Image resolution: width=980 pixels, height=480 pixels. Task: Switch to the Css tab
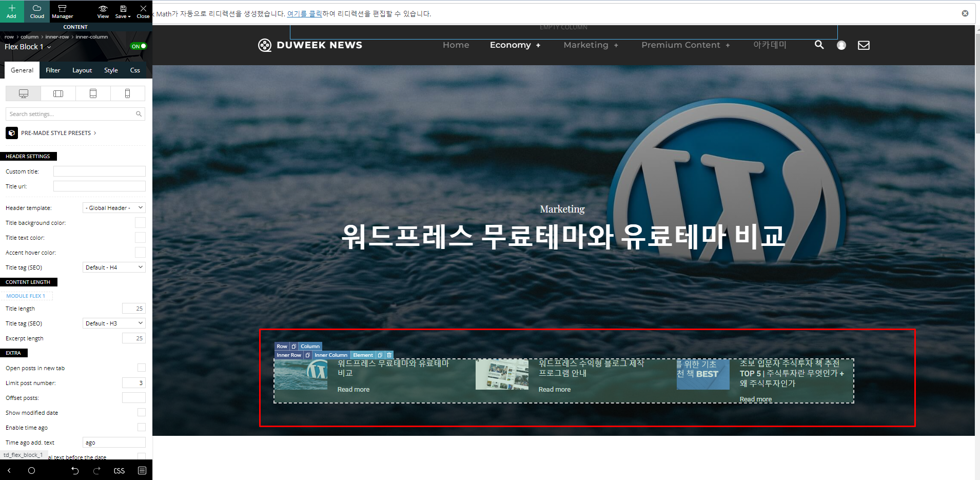[135, 70]
